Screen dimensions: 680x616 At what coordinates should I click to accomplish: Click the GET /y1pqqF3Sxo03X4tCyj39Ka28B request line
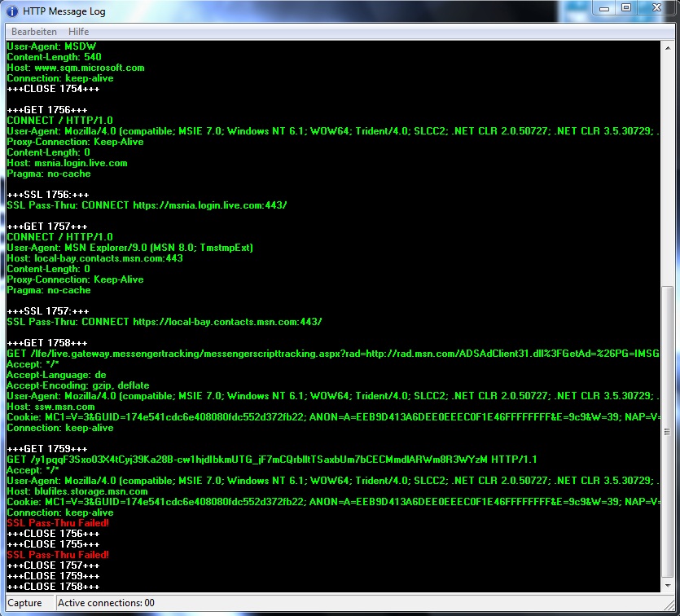(x=272, y=460)
